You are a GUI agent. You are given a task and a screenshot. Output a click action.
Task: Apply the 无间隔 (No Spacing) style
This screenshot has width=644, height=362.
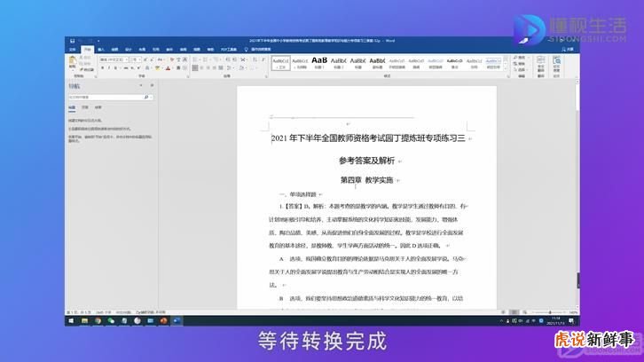click(300, 63)
